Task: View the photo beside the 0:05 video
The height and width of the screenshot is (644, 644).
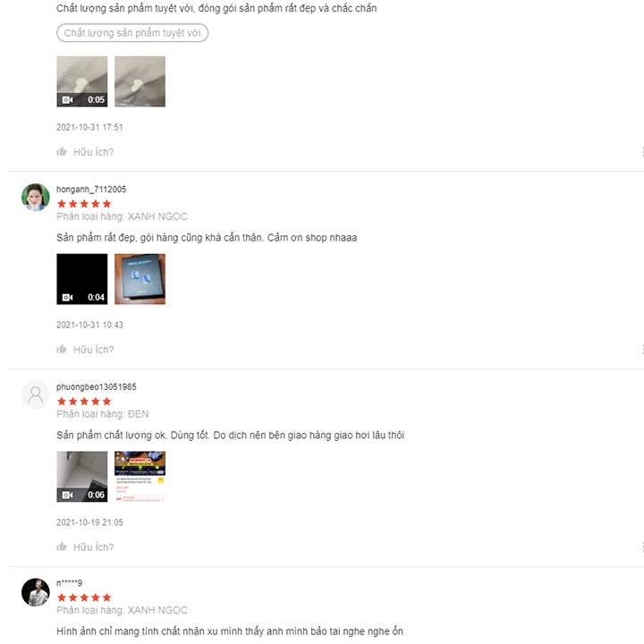Action: (140, 81)
